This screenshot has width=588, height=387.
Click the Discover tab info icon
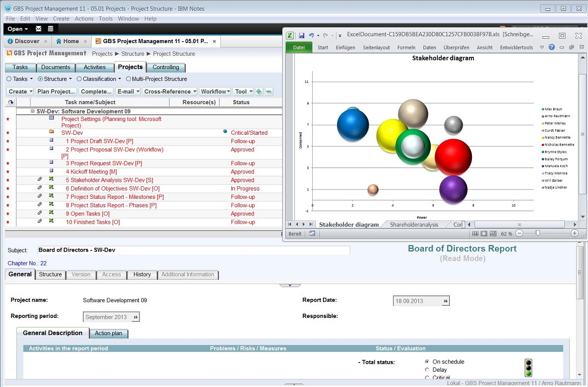pyautogui.click(x=10, y=41)
